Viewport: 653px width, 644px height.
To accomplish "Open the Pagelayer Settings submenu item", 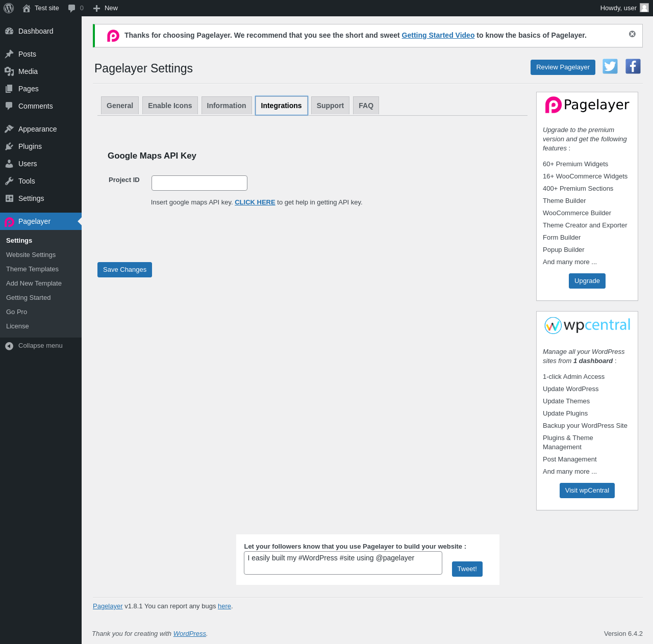I will [41, 241].
